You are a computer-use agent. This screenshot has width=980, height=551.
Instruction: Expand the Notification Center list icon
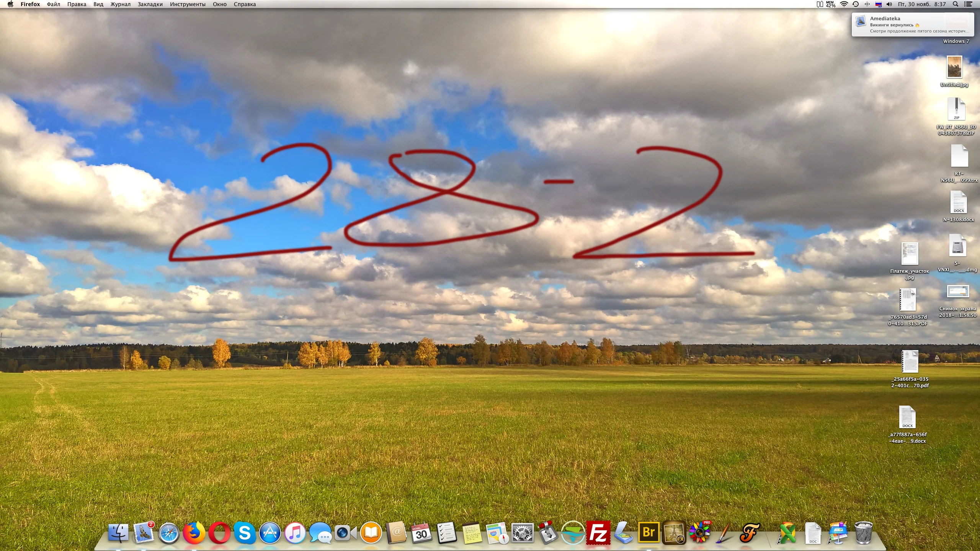pyautogui.click(x=968, y=4)
